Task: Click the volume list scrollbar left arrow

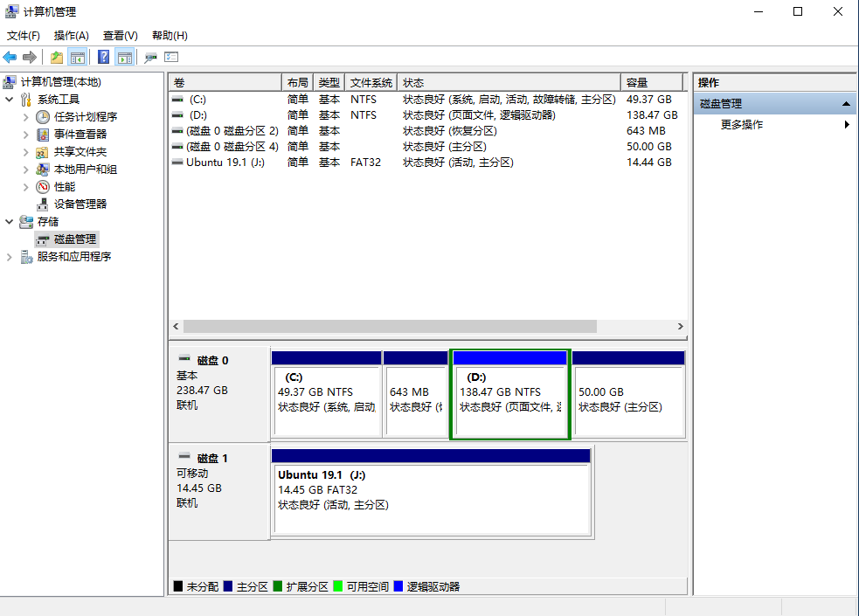Action: [176, 326]
